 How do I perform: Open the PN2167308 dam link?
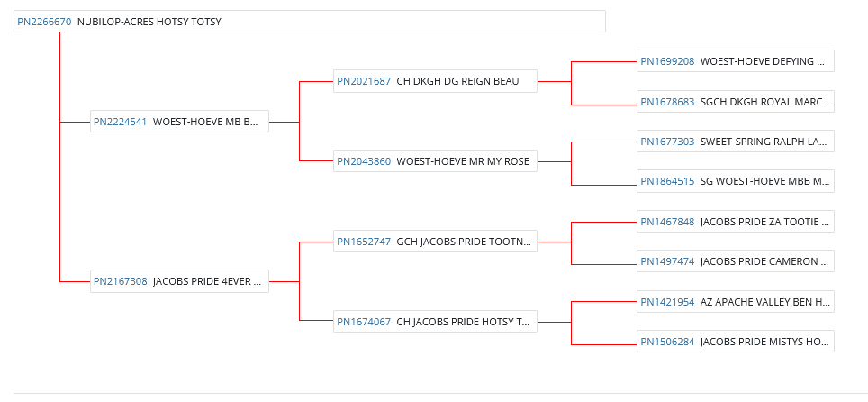(x=120, y=281)
